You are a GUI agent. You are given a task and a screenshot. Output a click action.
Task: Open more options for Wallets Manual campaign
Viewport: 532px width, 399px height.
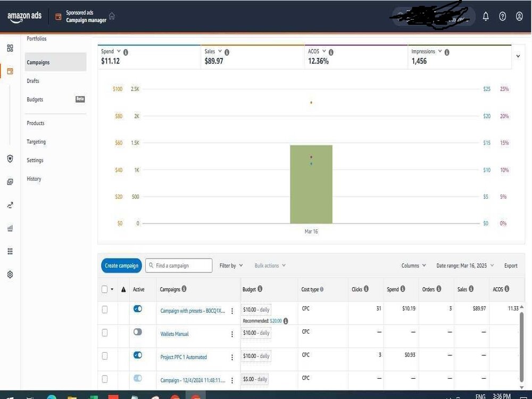(232, 334)
